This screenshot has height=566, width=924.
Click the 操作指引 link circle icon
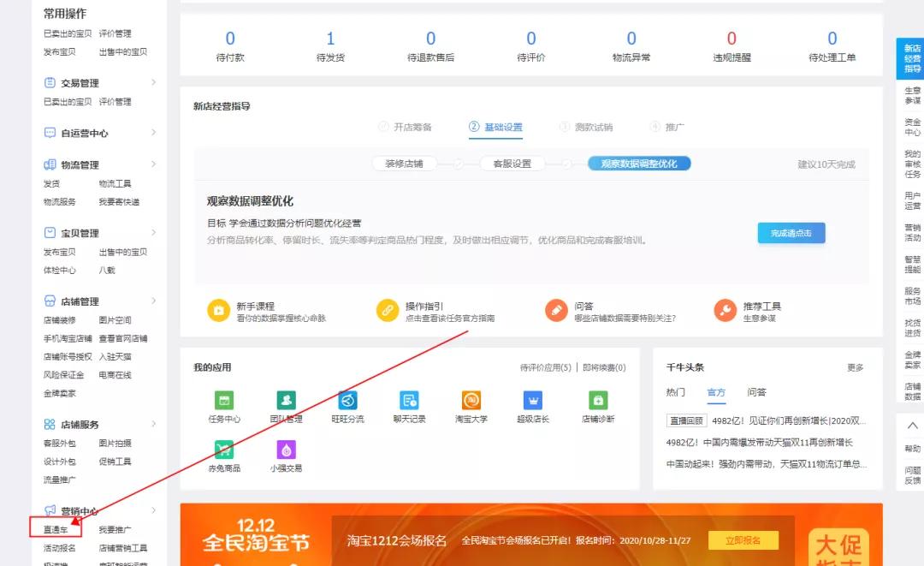(x=388, y=310)
